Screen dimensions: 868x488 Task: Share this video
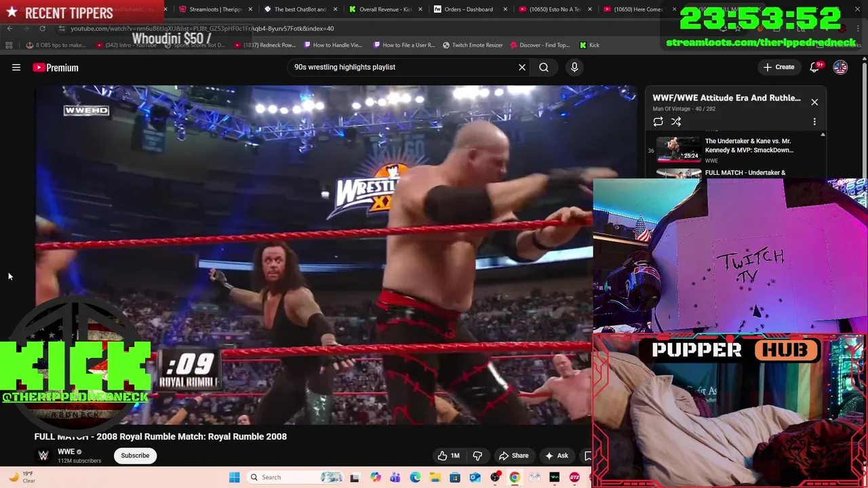point(513,455)
